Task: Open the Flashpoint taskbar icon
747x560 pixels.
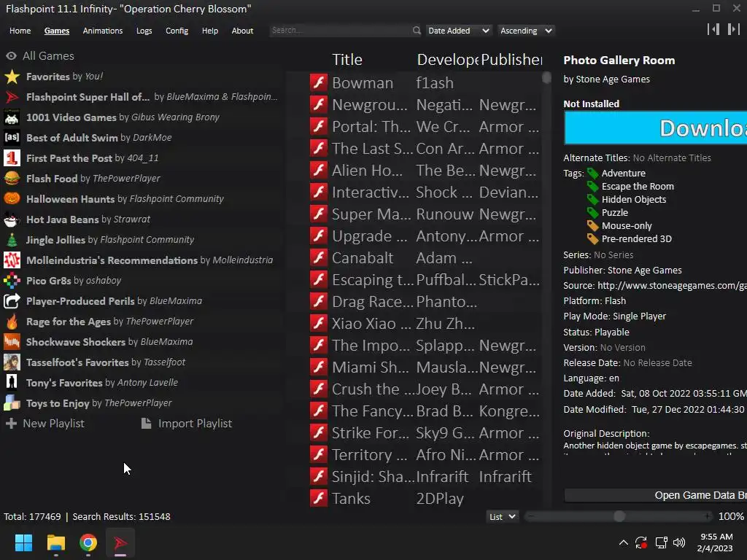Action: click(x=120, y=542)
